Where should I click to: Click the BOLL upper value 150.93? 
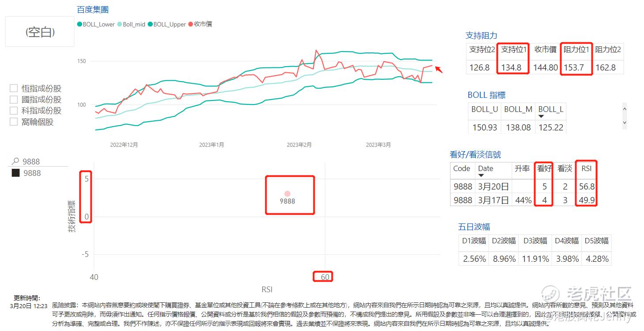[x=484, y=127]
